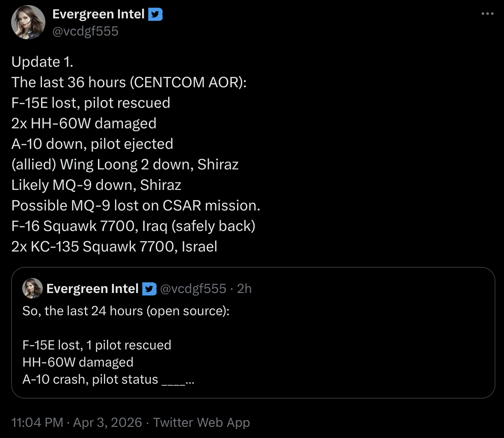Click verified badge inside the quoted tweet
Image resolution: width=504 pixels, height=438 pixels.
point(149,289)
